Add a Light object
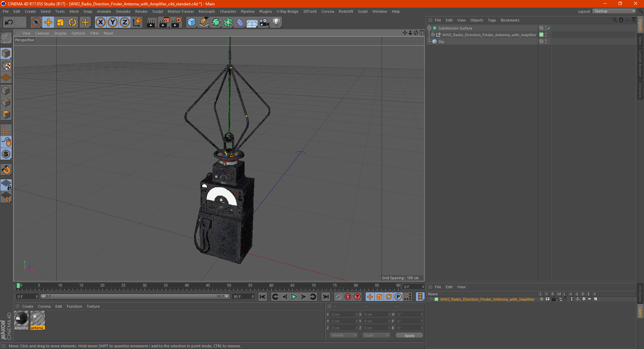Screen dimensions: 644x349 pos(276,22)
